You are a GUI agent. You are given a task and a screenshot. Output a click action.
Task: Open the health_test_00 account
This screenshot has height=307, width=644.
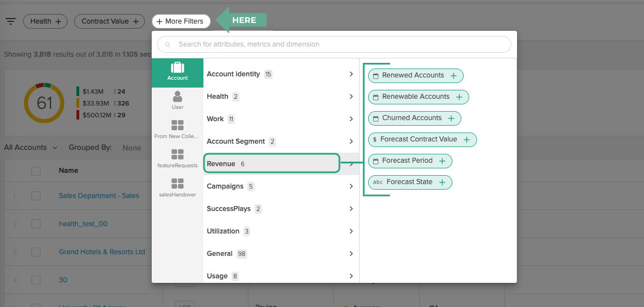(83, 224)
